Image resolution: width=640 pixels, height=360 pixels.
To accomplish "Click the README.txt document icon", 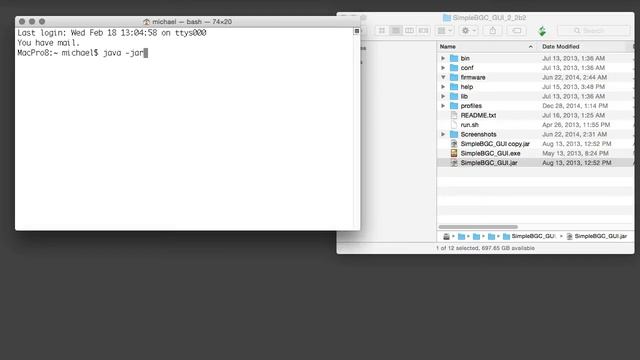I will click(x=454, y=115).
